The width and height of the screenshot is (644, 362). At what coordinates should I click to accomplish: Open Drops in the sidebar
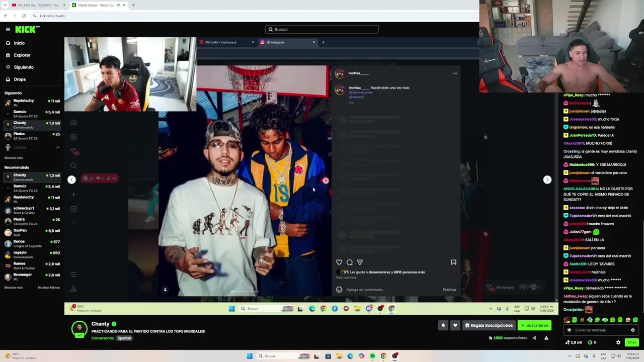pyautogui.click(x=20, y=79)
